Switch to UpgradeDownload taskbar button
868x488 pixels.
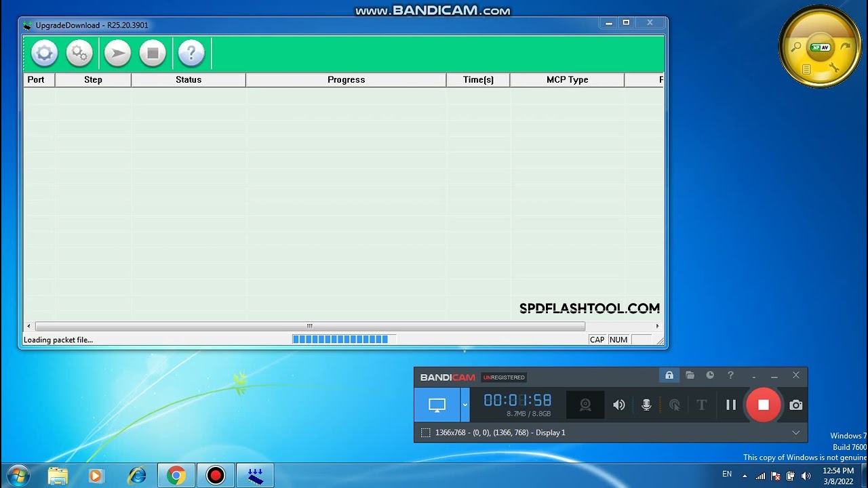coord(255,476)
